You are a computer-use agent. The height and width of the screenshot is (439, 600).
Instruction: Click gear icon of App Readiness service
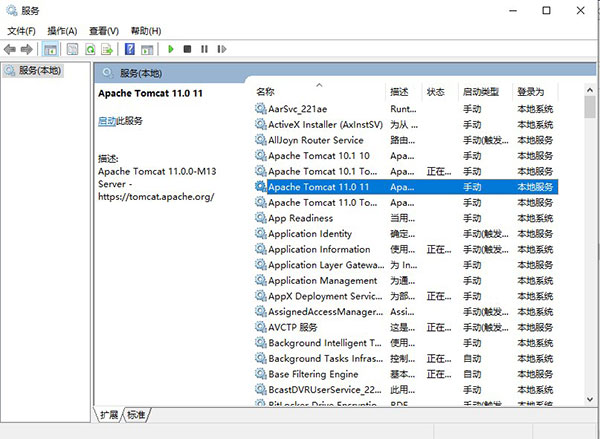click(x=261, y=218)
